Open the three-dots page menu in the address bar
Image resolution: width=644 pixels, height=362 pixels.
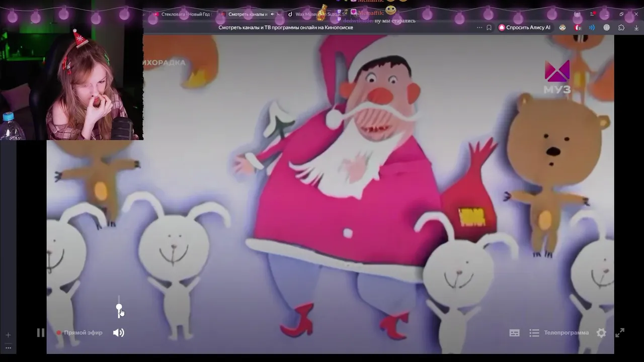pyautogui.click(x=479, y=28)
